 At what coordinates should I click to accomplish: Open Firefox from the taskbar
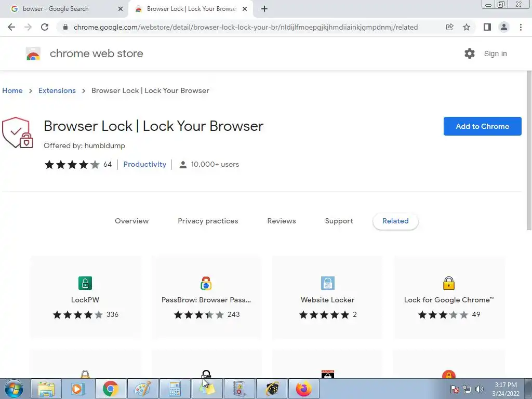303,389
